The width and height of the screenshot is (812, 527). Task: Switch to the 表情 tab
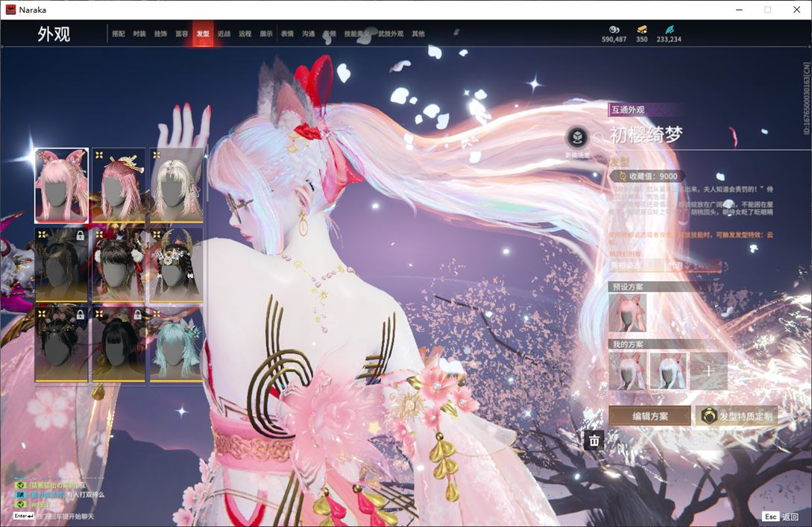point(287,34)
